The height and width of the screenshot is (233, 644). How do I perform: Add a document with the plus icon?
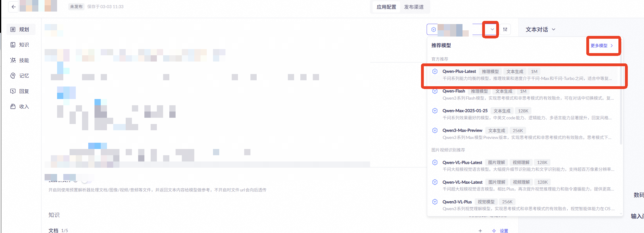pos(480,231)
